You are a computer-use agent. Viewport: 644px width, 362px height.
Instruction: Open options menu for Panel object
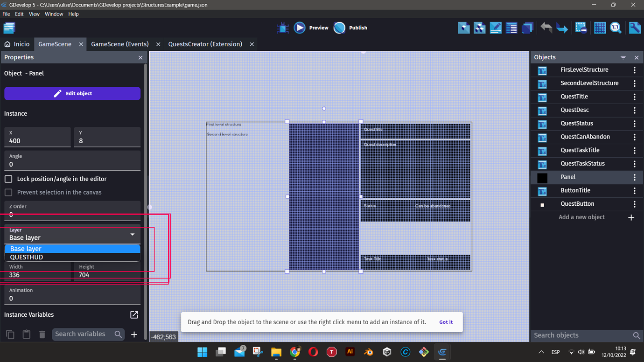click(634, 177)
